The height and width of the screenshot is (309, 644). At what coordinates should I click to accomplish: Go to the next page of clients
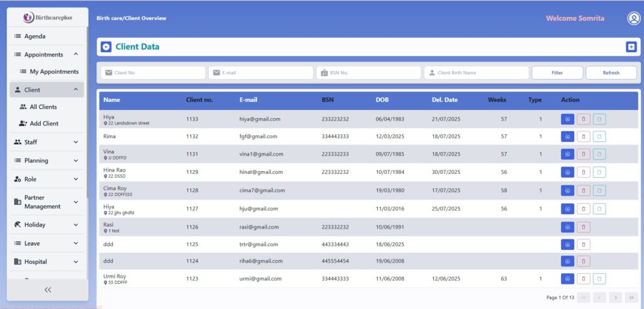click(x=616, y=297)
